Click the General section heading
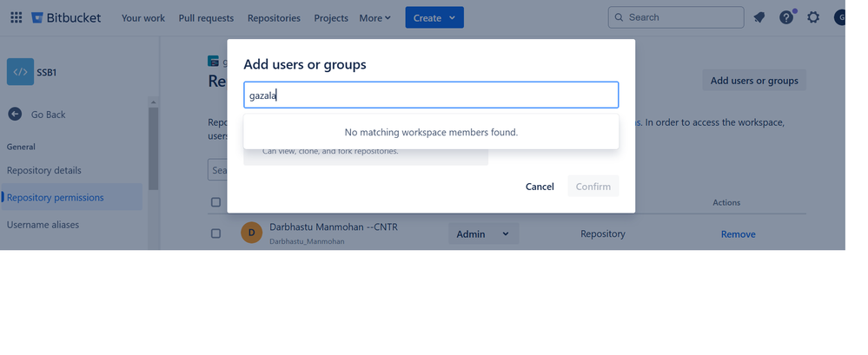 (x=21, y=147)
